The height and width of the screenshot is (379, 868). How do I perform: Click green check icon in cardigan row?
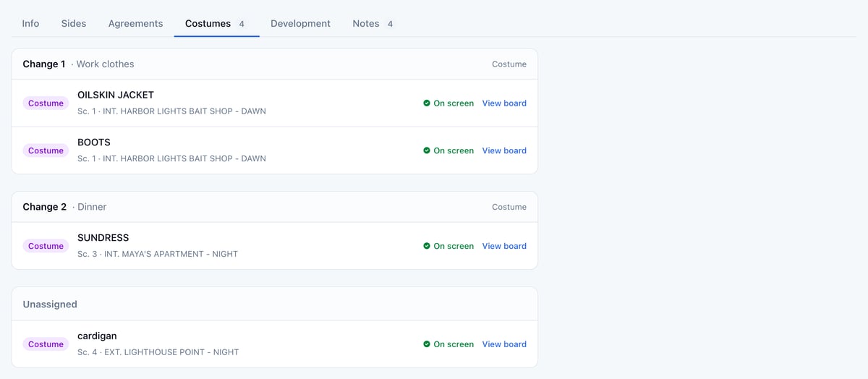click(x=427, y=344)
